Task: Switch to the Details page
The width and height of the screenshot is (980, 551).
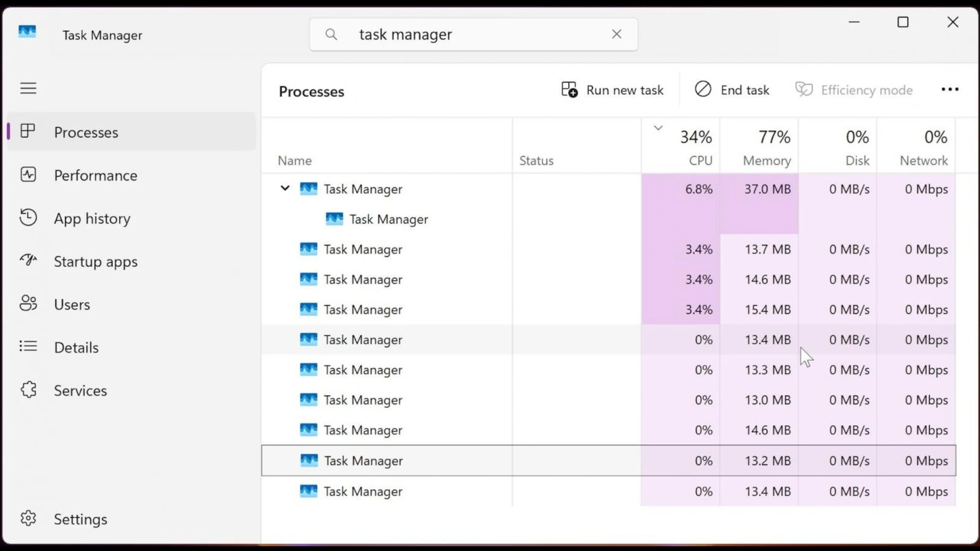Action: (x=76, y=347)
